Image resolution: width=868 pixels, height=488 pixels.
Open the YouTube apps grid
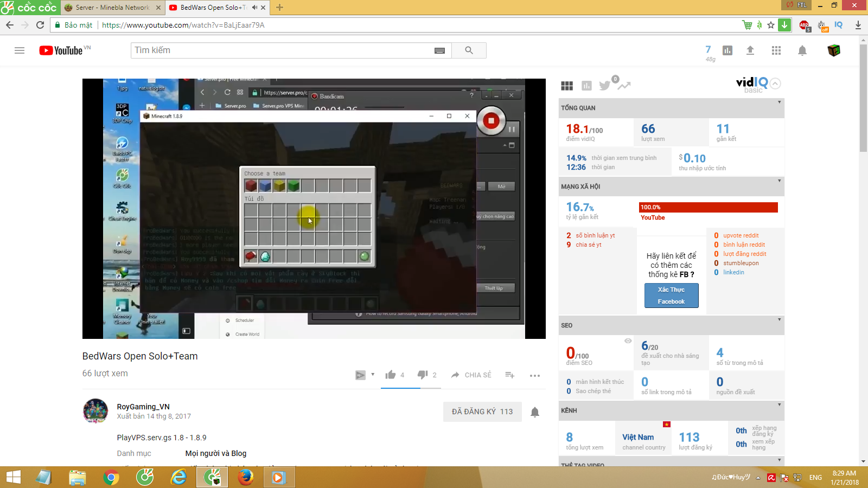[776, 50]
